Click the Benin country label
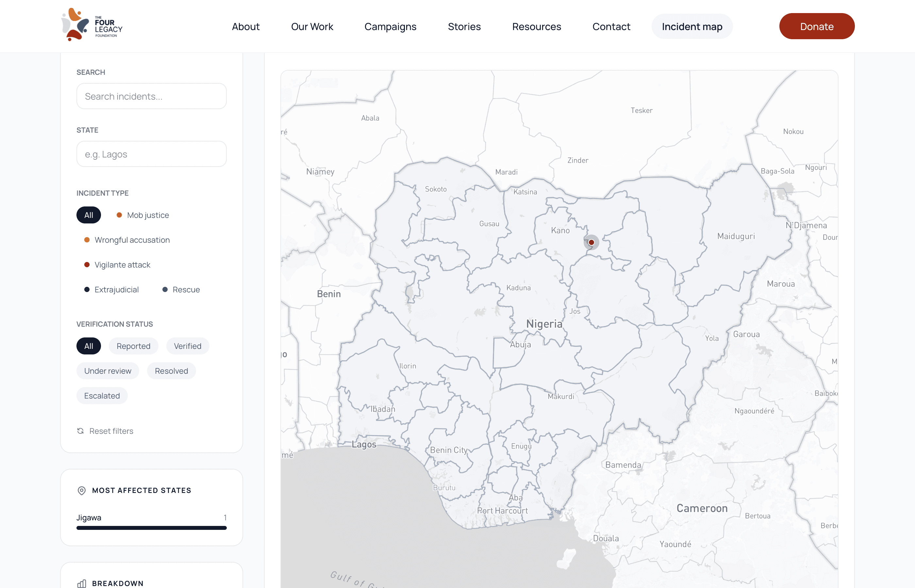The height and width of the screenshot is (588, 915). (329, 294)
